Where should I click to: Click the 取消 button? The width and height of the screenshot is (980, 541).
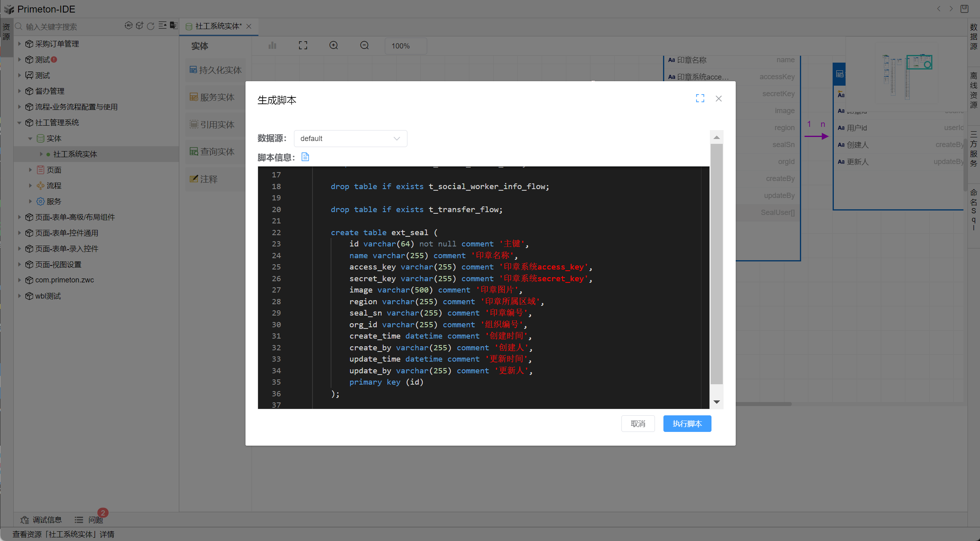tap(638, 423)
